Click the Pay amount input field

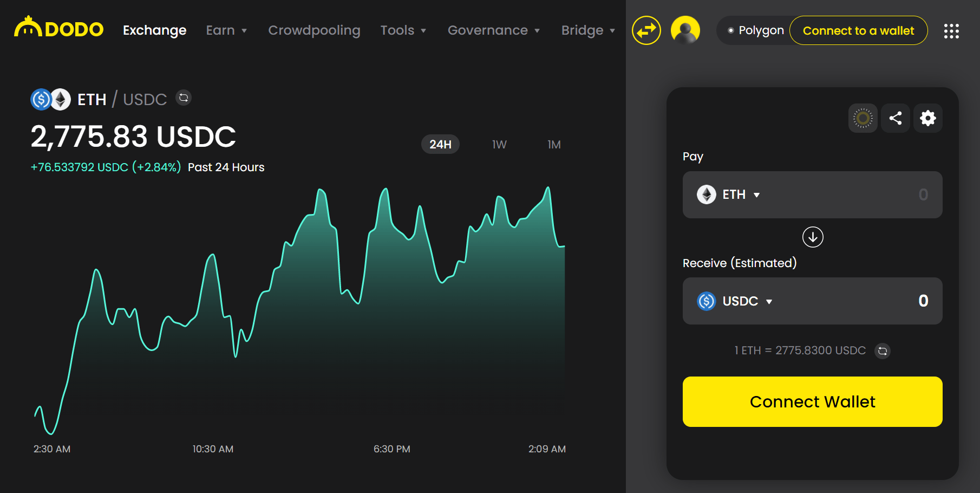tap(866, 194)
